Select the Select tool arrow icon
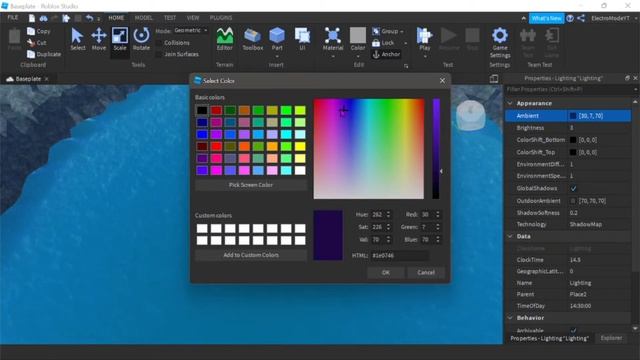 [77, 36]
